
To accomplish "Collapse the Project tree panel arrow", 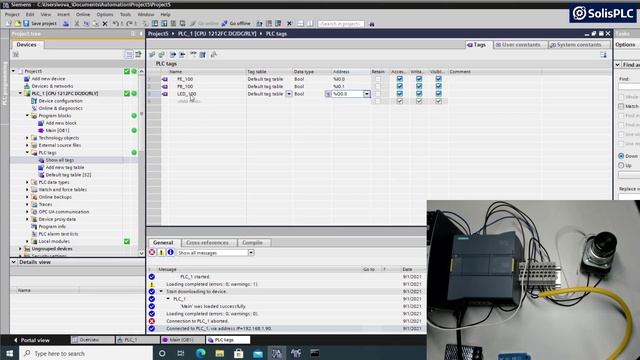I will (x=141, y=33).
